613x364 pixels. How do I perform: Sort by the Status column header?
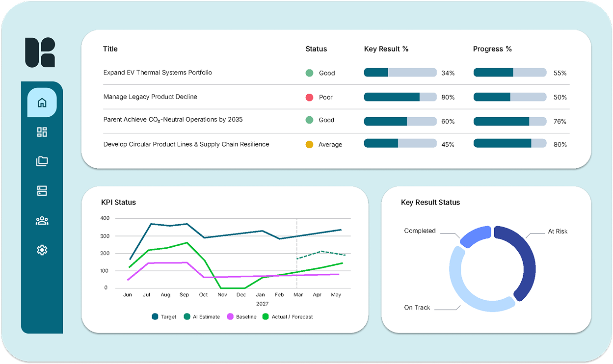pyautogui.click(x=316, y=49)
